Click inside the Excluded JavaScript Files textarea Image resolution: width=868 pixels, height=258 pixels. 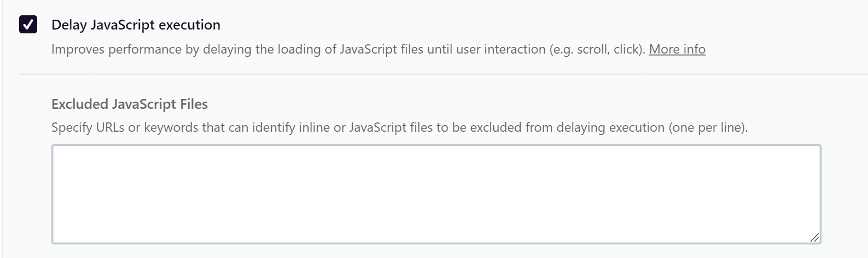436,193
